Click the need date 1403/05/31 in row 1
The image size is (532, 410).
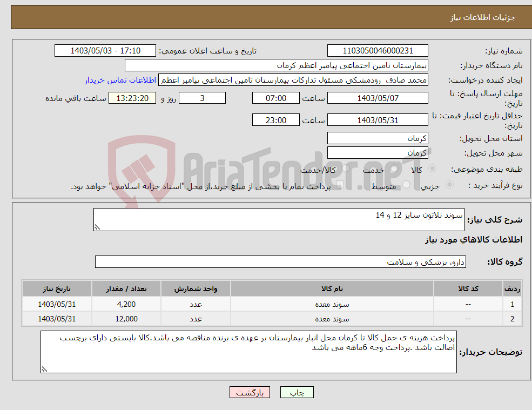point(57,304)
